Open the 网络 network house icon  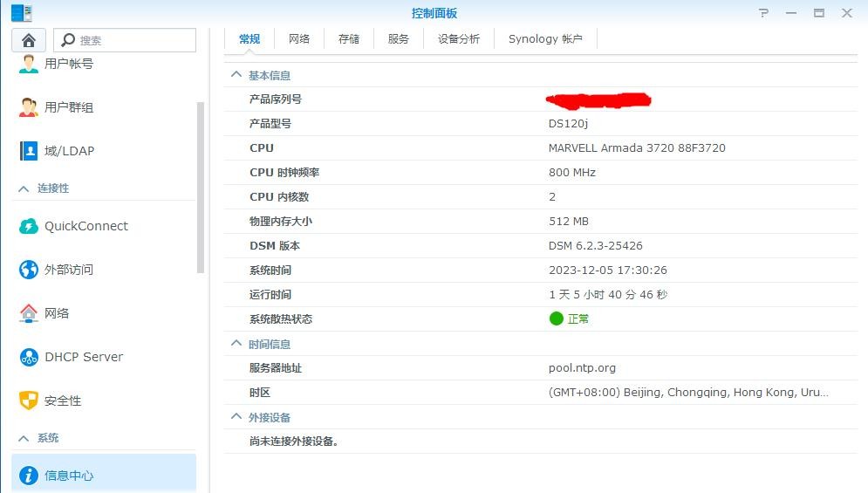28,313
